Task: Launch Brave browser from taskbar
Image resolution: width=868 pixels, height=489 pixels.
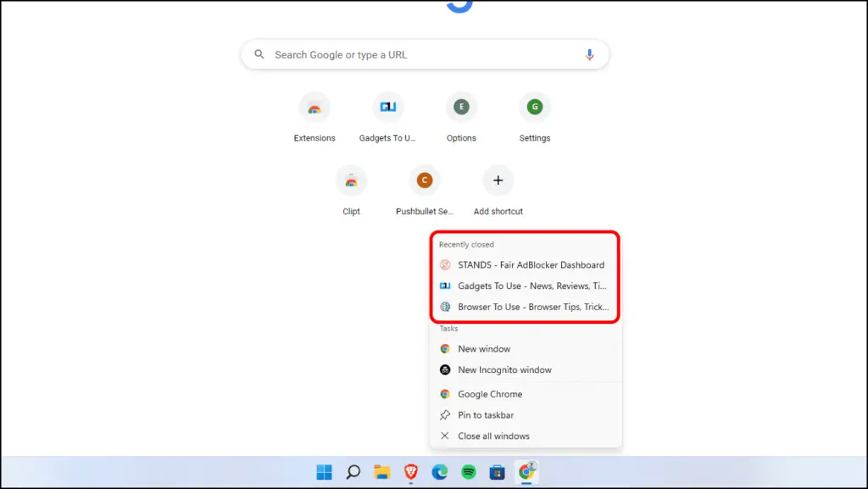Action: pyautogui.click(x=411, y=472)
